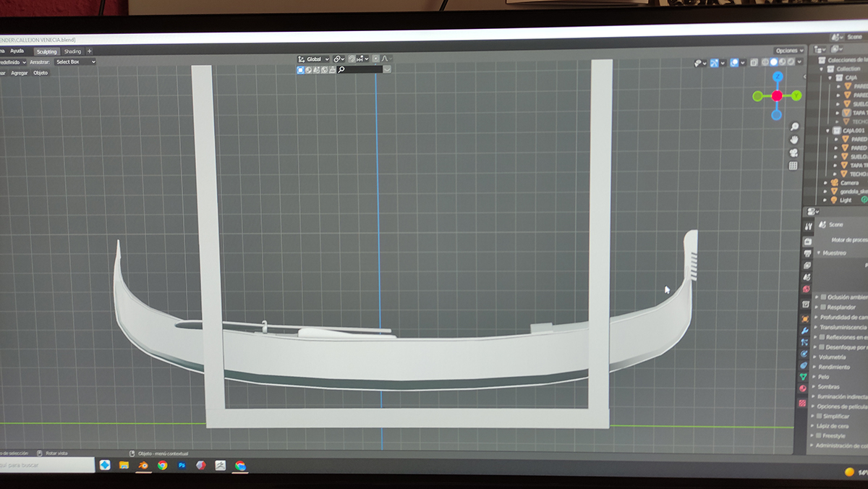The image size is (868, 489).
Task: Open the Opciones button in viewport header
Action: tap(788, 51)
